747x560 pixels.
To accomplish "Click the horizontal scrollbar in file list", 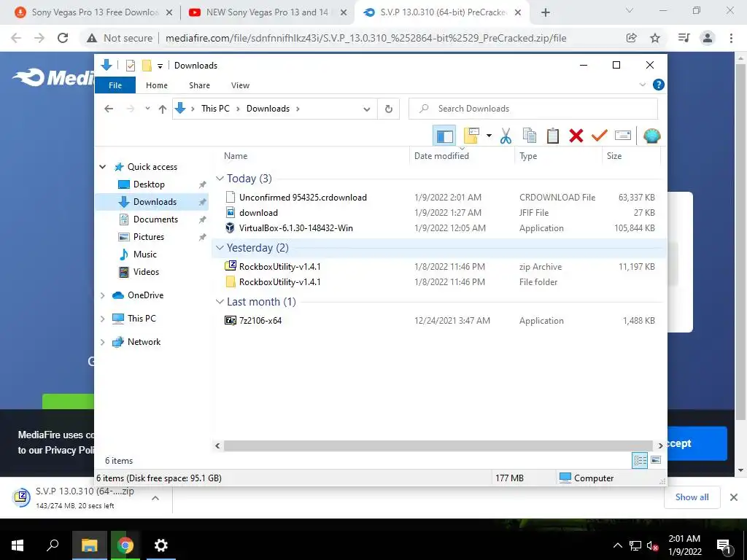I will coord(438,446).
